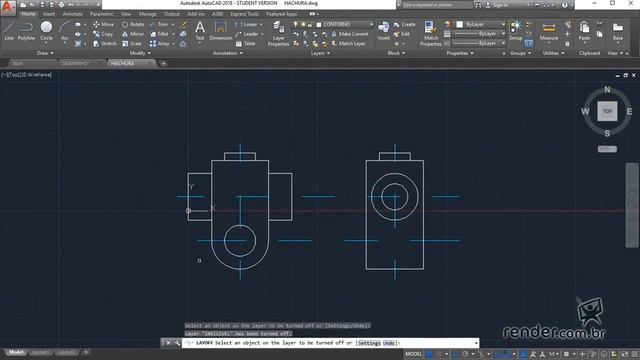Image resolution: width=640 pixels, height=360 pixels.
Task: Add a new drawing tab with plus
Action: tap(163, 64)
